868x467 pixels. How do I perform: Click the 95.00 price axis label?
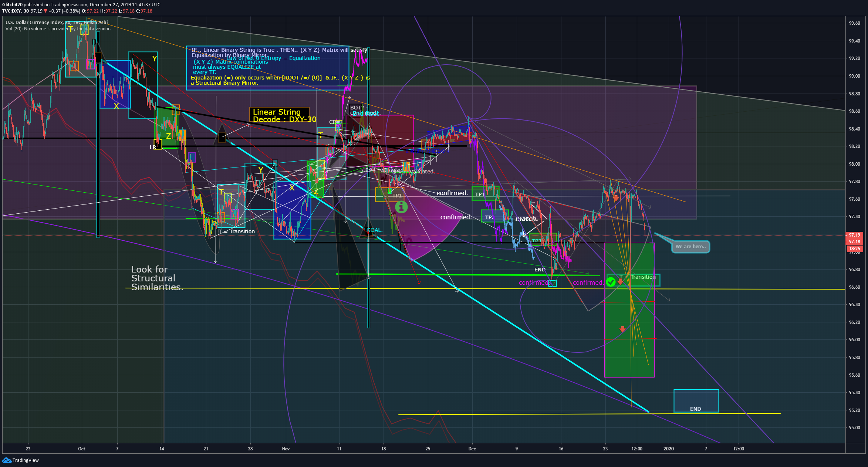tap(854, 428)
